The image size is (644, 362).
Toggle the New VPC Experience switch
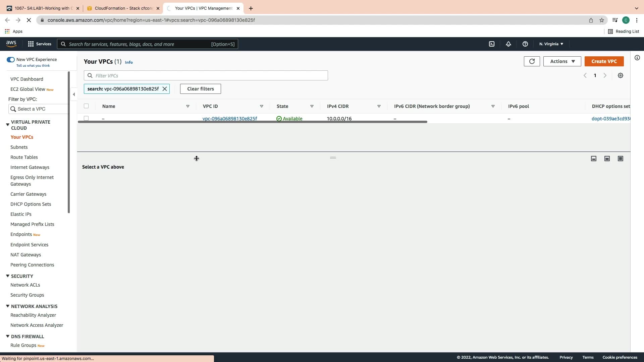tap(11, 60)
